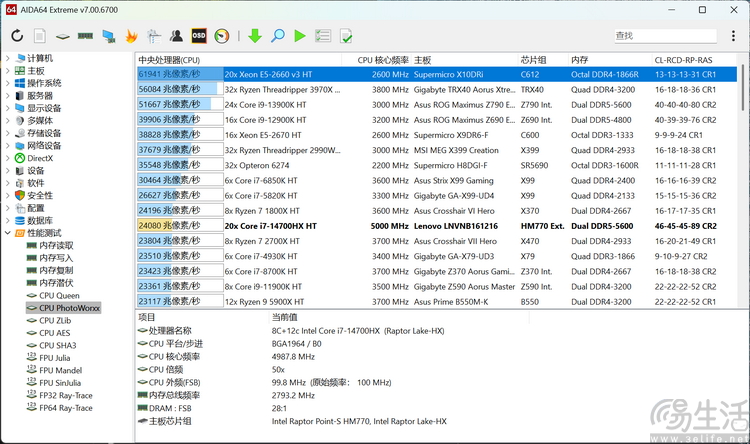Select the 内存潜伏 benchmark
The image size is (750, 444).
pyautogui.click(x=56, y=283)
